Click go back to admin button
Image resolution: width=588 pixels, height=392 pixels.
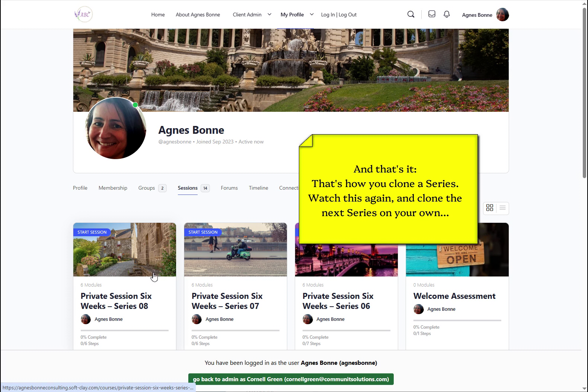291,379
